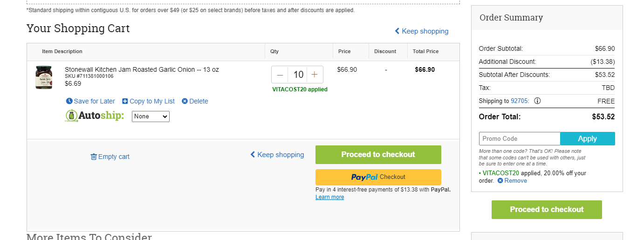Click the Copy to My List plus icon
The height and width of the screenshot is (240, 644).
click(125, 101)
